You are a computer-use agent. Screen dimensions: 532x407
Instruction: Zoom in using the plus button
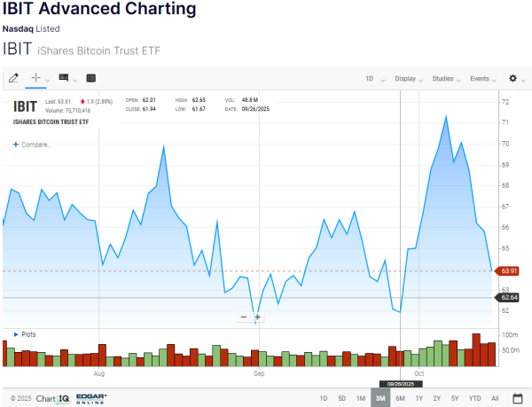tap(257, 317)
